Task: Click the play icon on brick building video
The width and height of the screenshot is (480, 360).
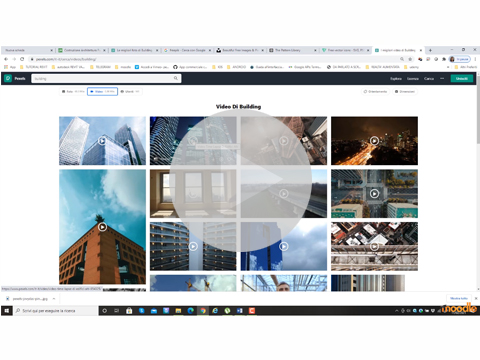Action: coord(102,227)
